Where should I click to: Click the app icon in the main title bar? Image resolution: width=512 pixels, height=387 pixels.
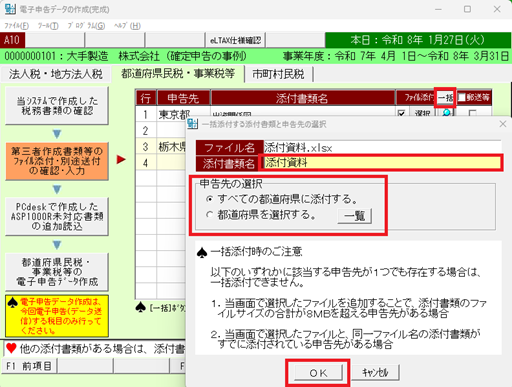[x=10, y=9]
